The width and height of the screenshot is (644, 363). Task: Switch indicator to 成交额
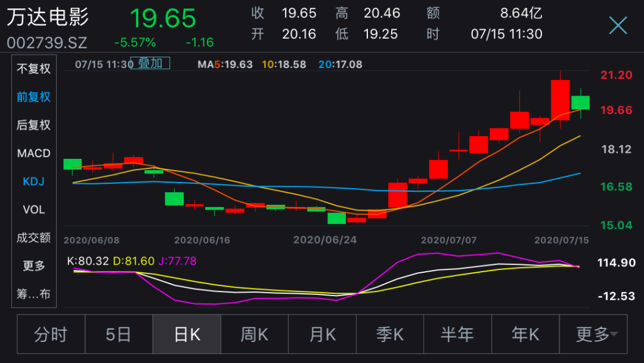pos(33,238)
